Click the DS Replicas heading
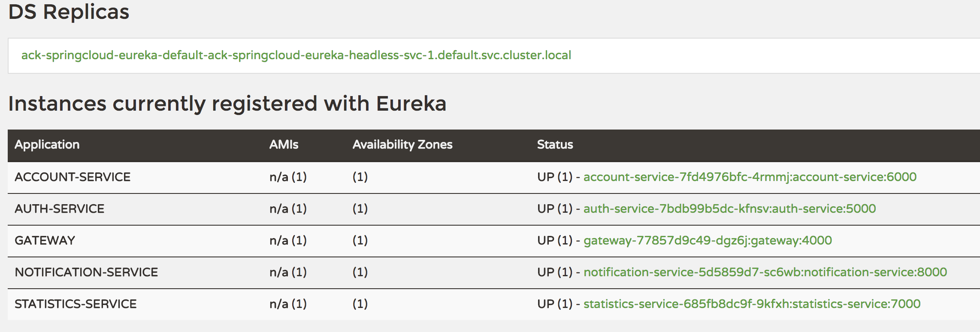Image resolution: width=980 pixels, height=332 pixels. 69,12
